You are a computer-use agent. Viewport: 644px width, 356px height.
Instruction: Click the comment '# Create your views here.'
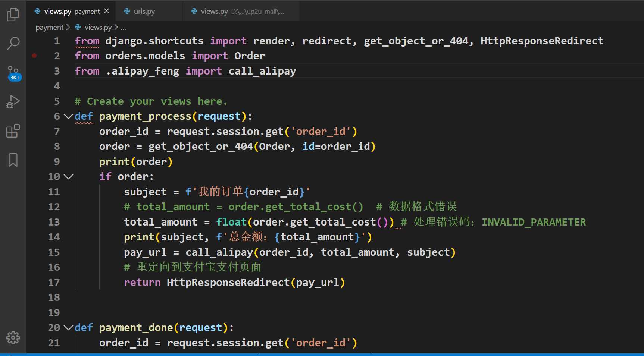(151, 101)
